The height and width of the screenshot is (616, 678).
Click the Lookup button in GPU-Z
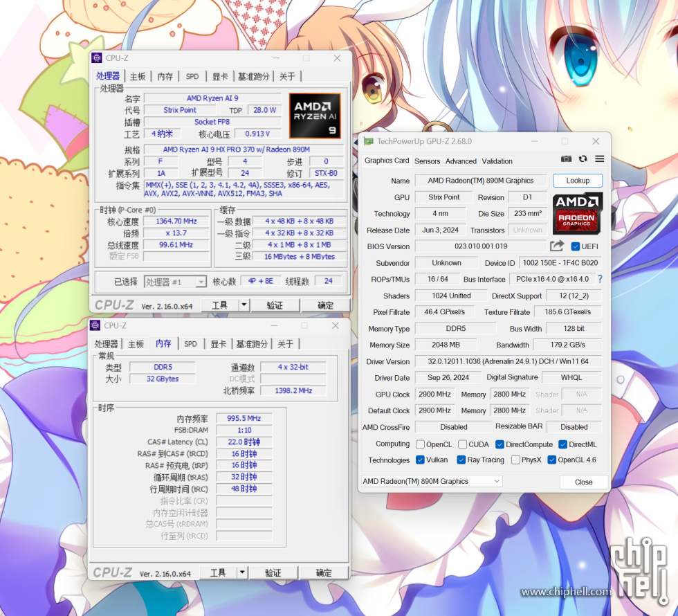(578, 181)
